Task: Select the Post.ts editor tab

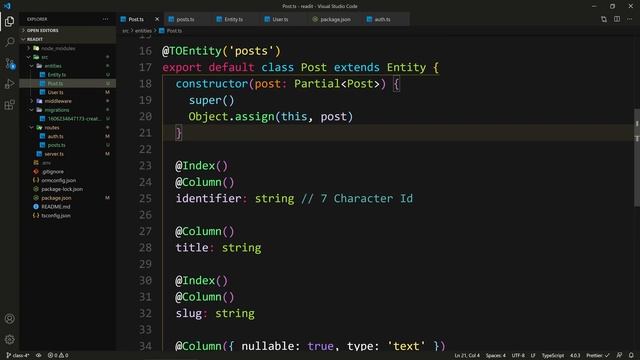Action: pos(136,19)
